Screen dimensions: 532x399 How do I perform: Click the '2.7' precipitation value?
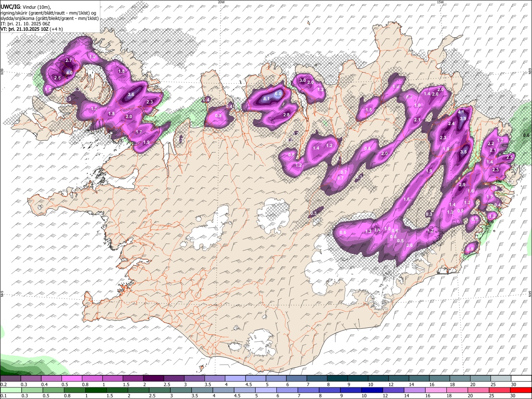(x=69, y=61)
